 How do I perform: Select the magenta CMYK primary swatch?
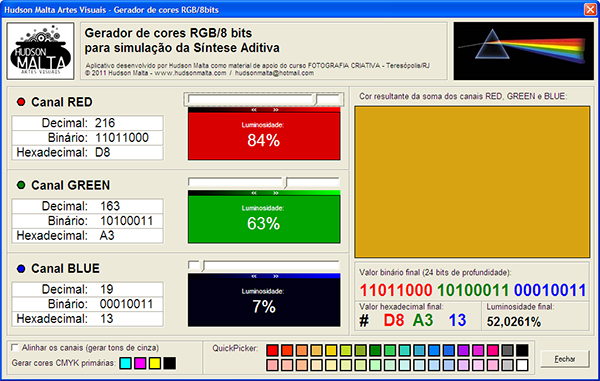(x=140, y=363)
